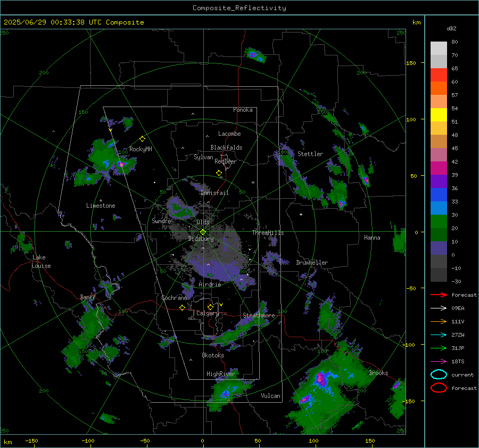Click the yellow radar site diamond at Didsbury
Viewport: 479px width, 448px height.
[x=203, y=232]
